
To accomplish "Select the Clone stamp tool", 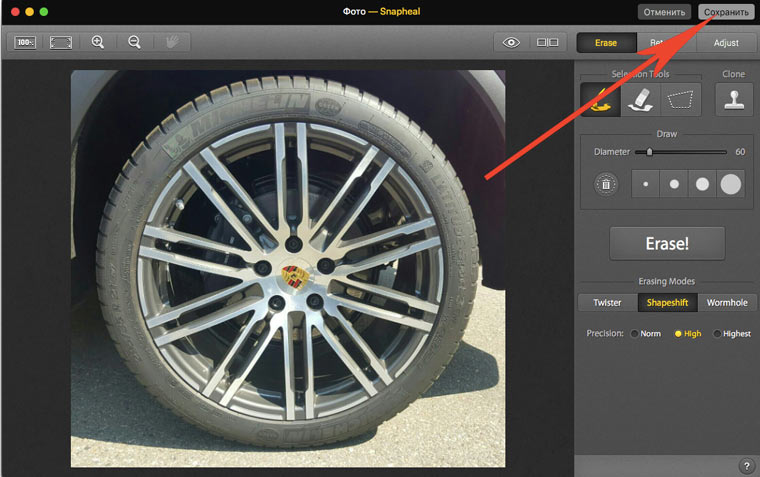I will [734, 99].
